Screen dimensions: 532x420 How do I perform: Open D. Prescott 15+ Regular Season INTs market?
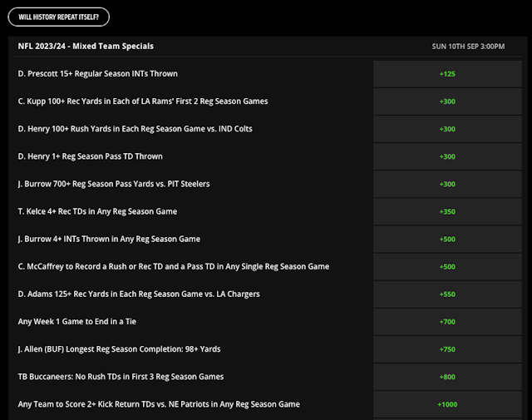point(98,74)
